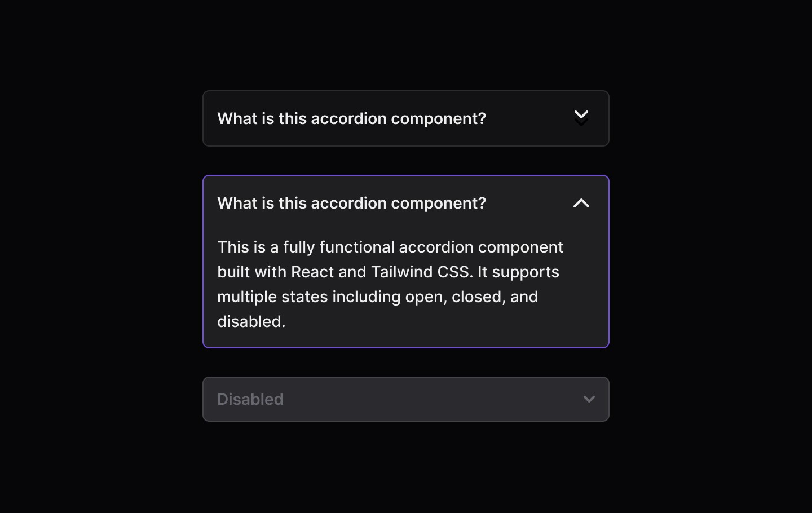Screen dimensions: 812x513
Task: Click the Disabled label text
Action: click(250, 399)
